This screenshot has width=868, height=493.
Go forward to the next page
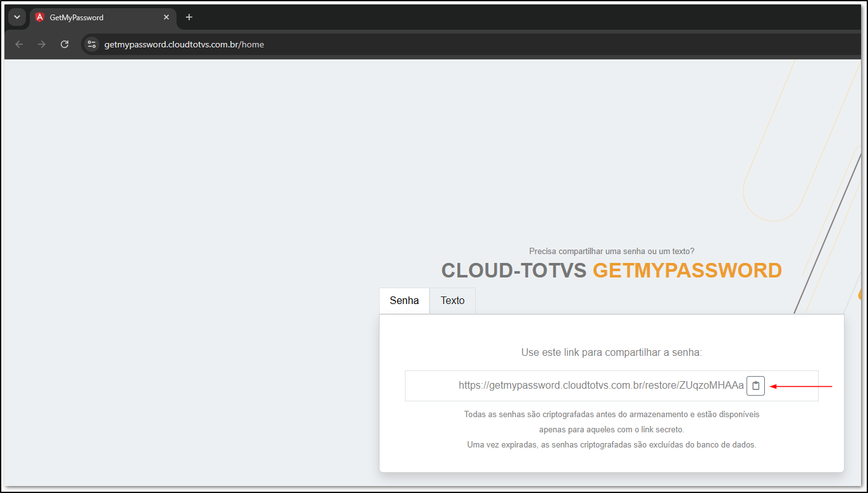tap(42, 44)
